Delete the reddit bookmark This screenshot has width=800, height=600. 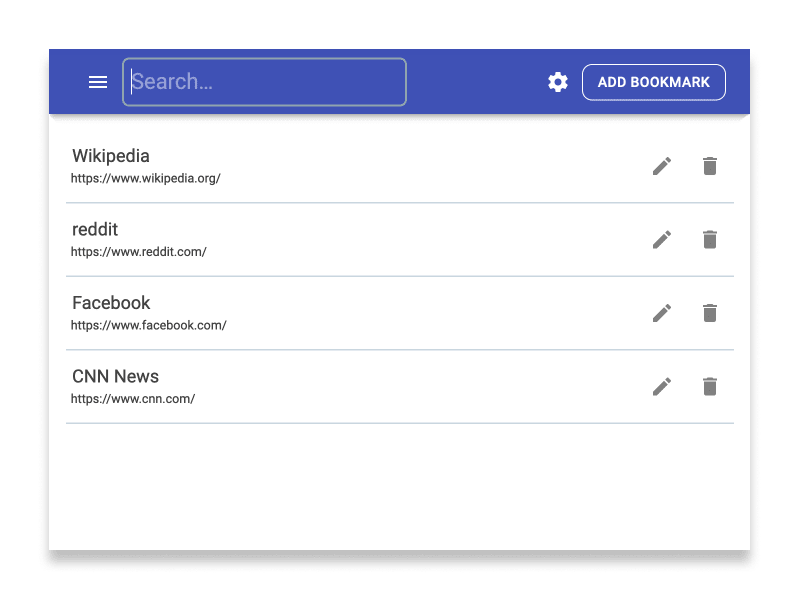710,240
